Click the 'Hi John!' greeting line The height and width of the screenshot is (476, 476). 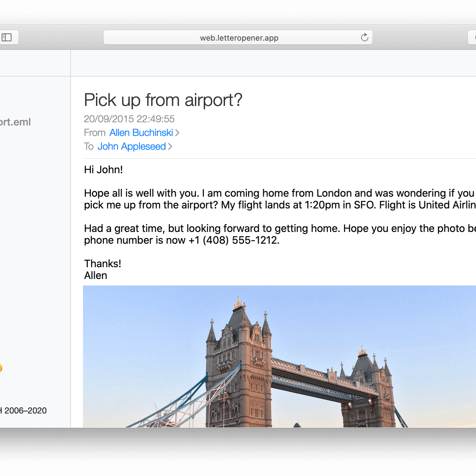click(103, 170)
